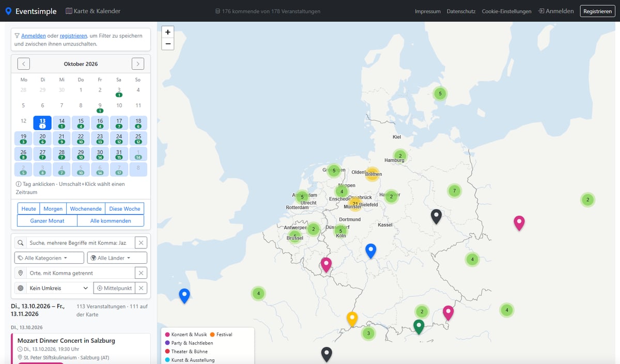Image resolution: width=620 pixels, height=364 pixels.
Task: Follow the registrieren link in filter hint
Action: 73,36
